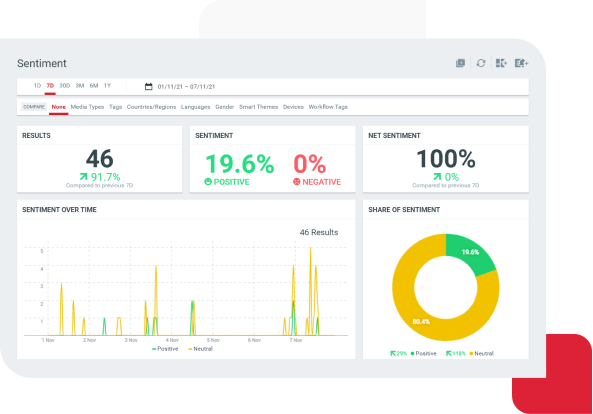The width and height of the screenshot is (593, 414).
Task: Click the date range 01/11/21 – 07/11/21
Action: [186, 87]
